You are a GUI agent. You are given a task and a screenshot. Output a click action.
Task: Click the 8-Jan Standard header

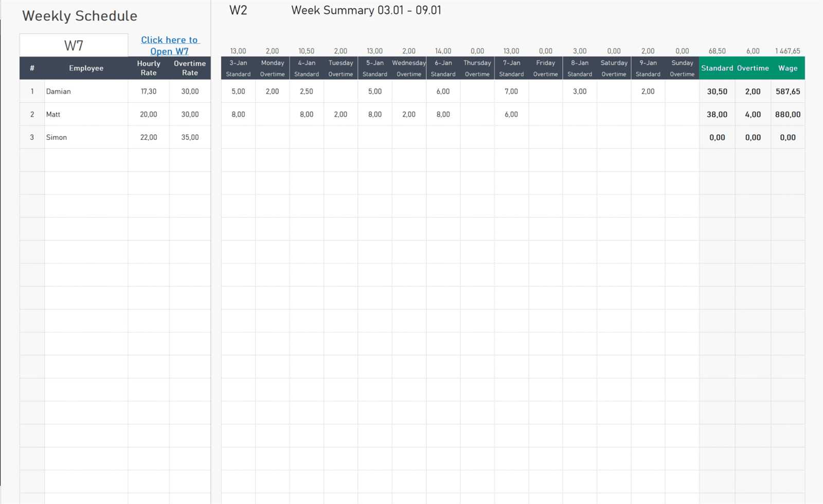click(x=580, y=68)
